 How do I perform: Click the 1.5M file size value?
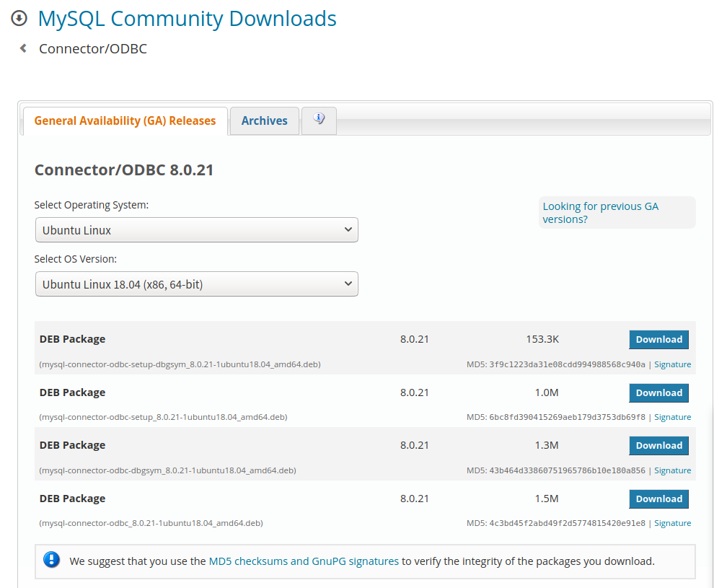(547, 499)
